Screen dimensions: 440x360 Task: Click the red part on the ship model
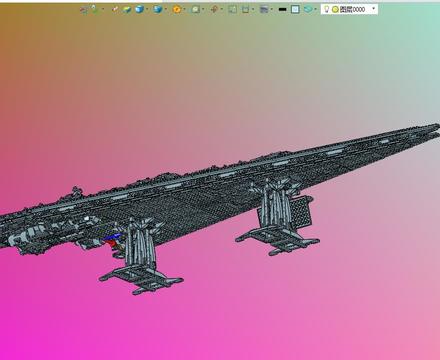113,243
